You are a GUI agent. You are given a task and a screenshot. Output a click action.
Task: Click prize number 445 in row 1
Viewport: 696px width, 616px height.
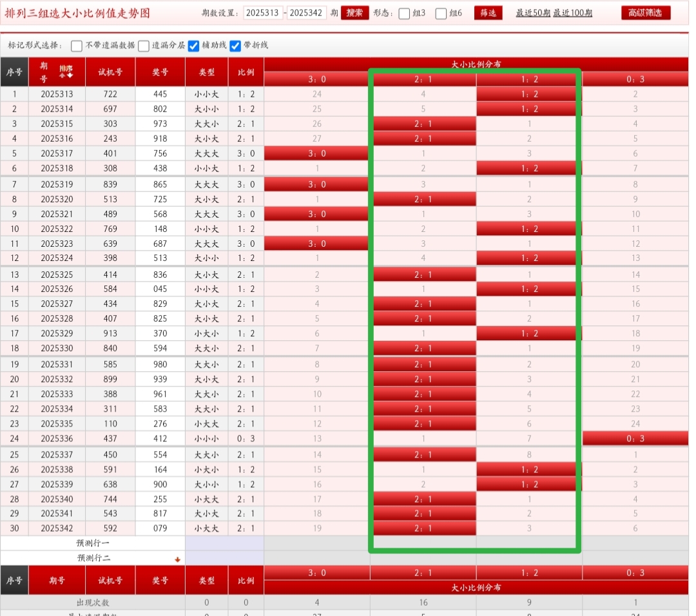pos(160,94)
